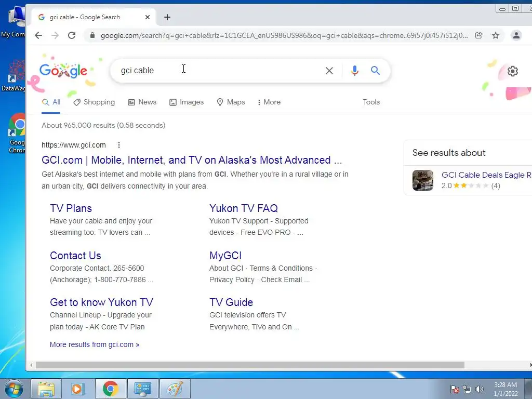The image size is (532, 399).
Task: Open the Contact Us sitelink
Action: pyautogui.click(x=75, y=256)
